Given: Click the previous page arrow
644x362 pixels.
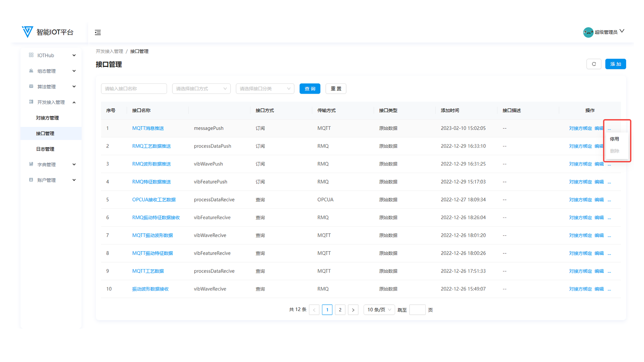Looking at the screenshot, I should coord(314,310).
